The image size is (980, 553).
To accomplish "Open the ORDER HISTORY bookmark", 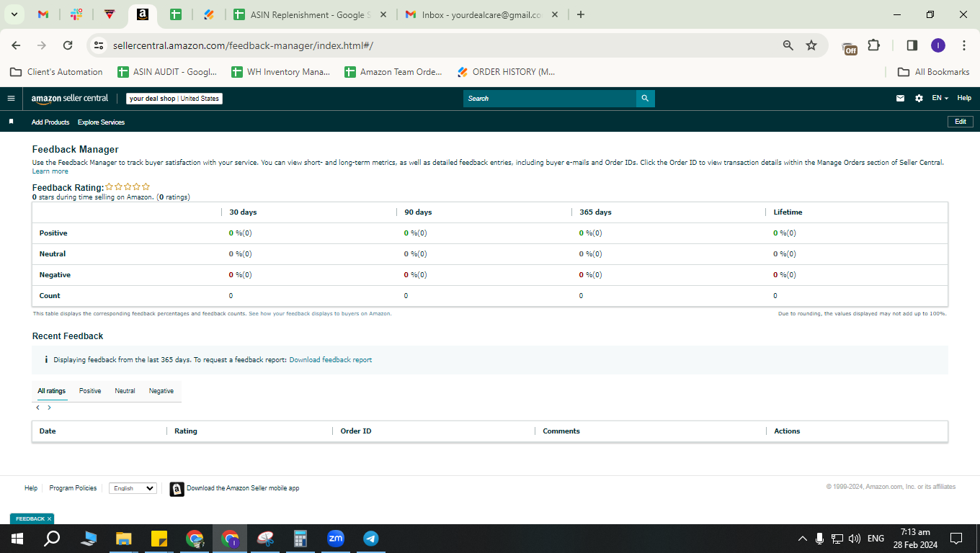I will pyautogui.click(x=507, y=72).
